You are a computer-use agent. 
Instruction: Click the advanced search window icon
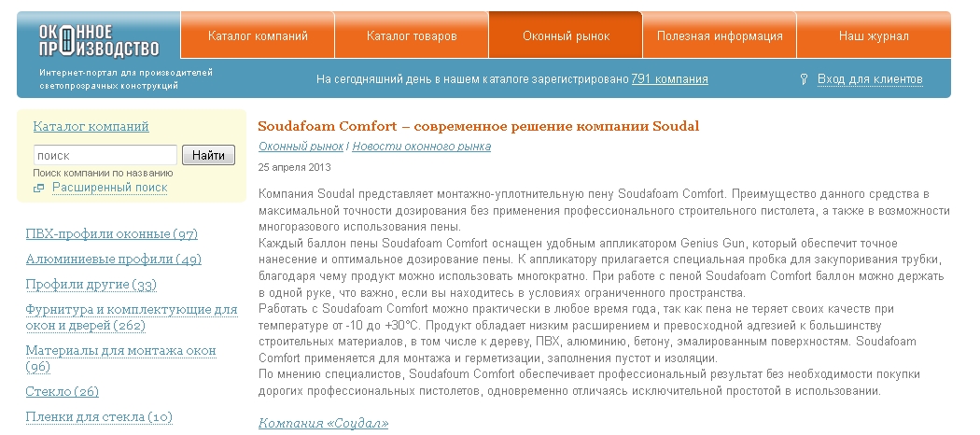click(x=39, y=189)
